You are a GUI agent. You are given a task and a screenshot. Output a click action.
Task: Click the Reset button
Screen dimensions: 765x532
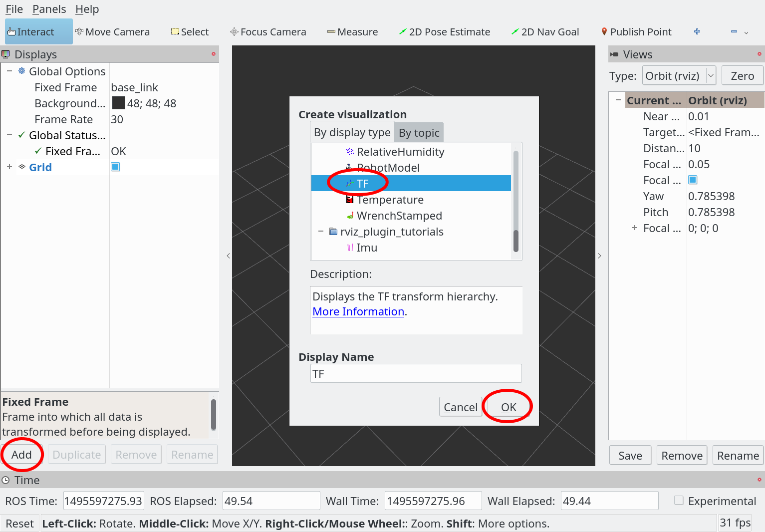point(20,523)
